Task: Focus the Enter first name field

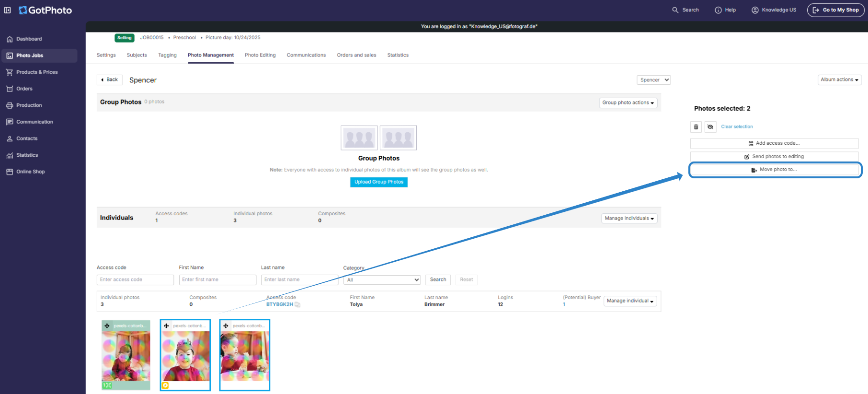Action: click(x=217, y=280)
